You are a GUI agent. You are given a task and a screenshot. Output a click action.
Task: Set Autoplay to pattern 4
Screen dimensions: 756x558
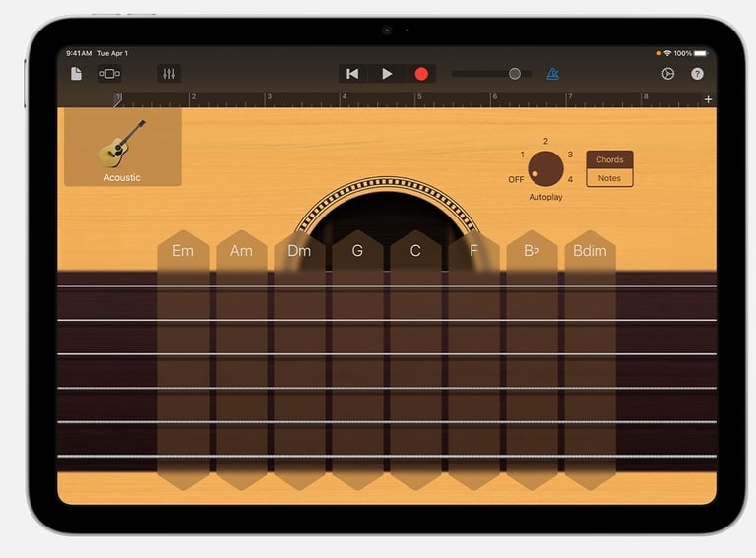(x=570, y=179)
